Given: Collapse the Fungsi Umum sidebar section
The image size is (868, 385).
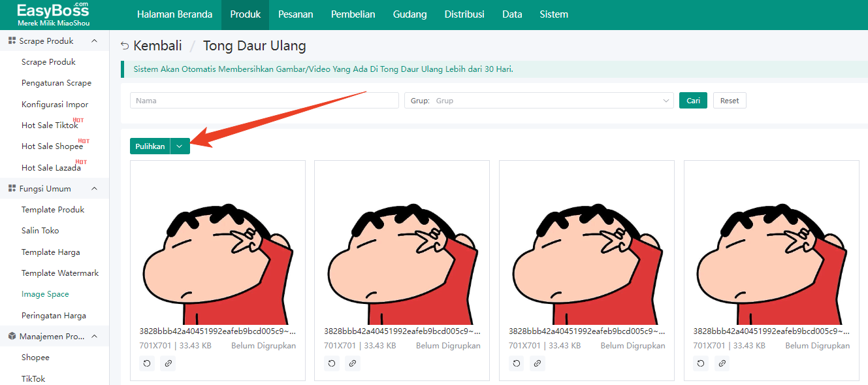Looking at the screenshot, I should coord(94,188).
